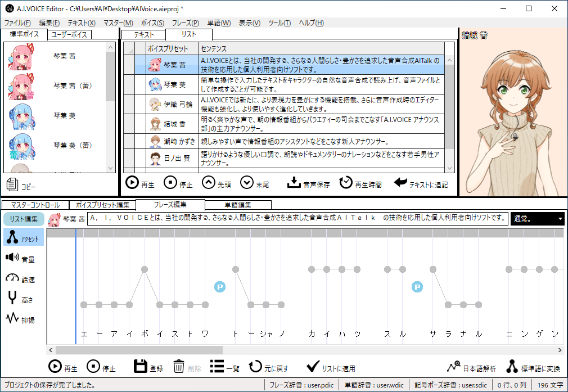Open the マスター(M) menu

[118, 23]
